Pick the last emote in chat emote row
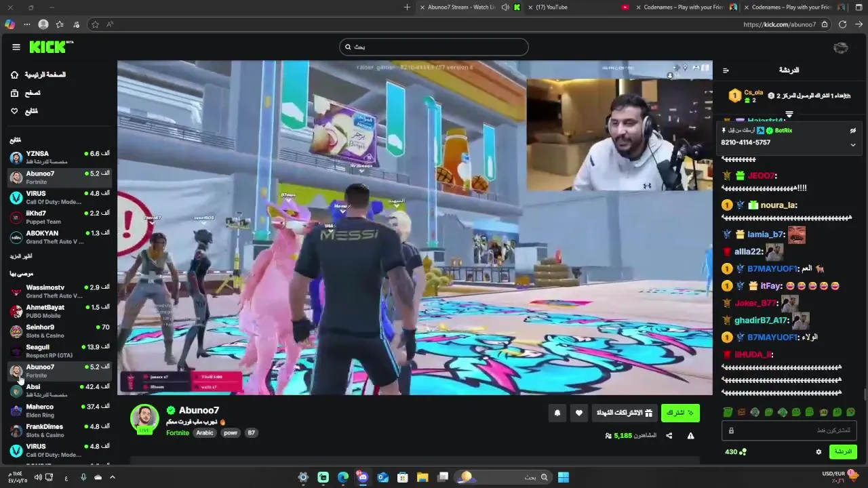This screenshot has height=488, width=868. pos(851,412)
